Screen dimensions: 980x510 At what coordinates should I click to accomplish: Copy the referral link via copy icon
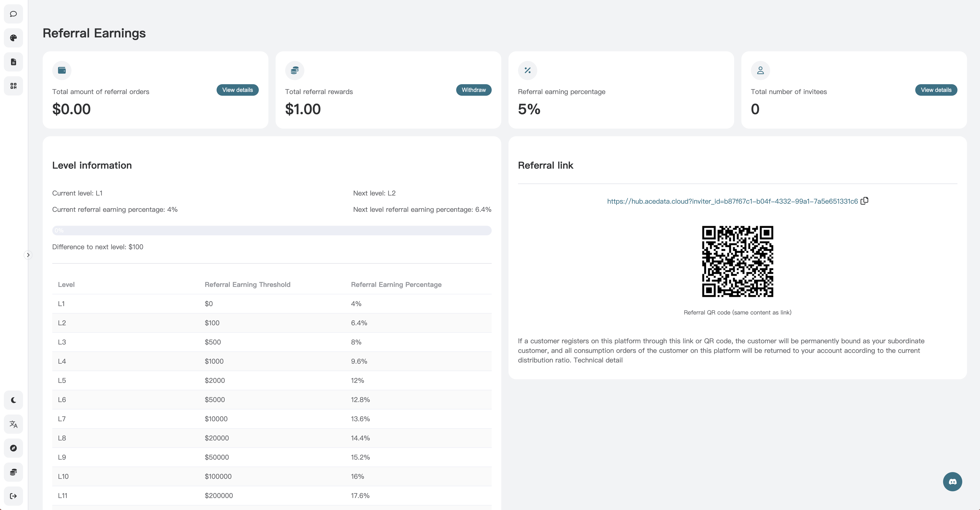tap(864, 201)
